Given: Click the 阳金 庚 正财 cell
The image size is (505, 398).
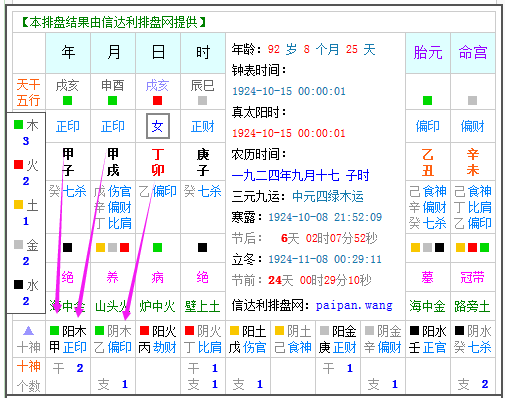Looking at the screenshot, I should [338, 339].
